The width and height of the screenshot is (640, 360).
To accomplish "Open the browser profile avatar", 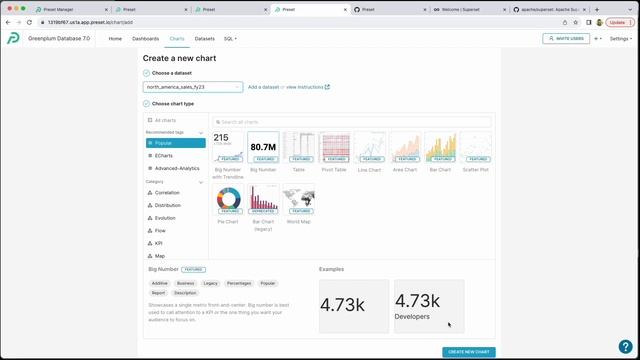I will 599,22.
